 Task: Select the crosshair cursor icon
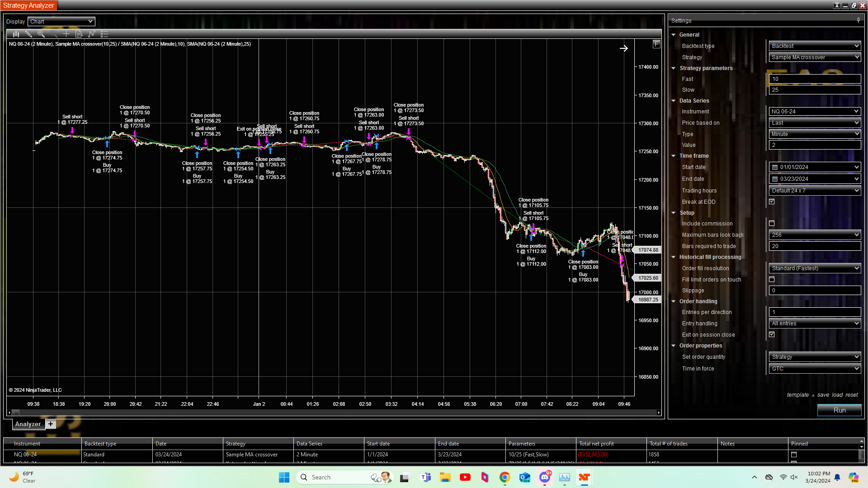click(66, 34)
